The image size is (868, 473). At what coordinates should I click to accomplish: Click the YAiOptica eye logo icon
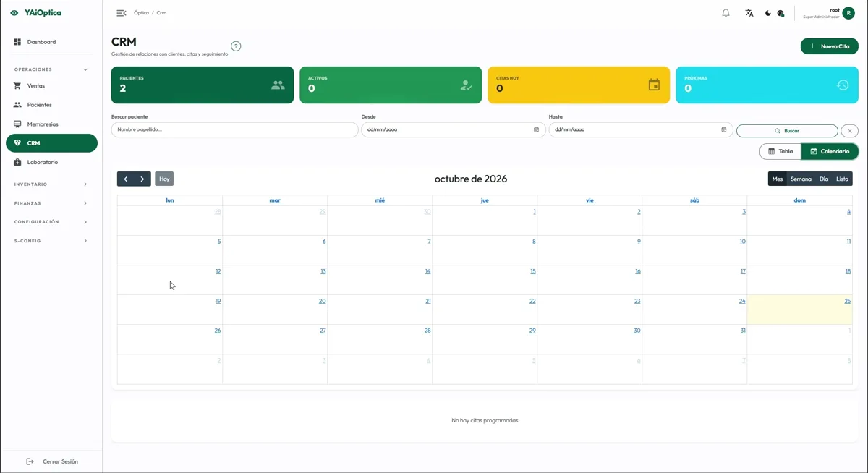(x=14, y=13)
